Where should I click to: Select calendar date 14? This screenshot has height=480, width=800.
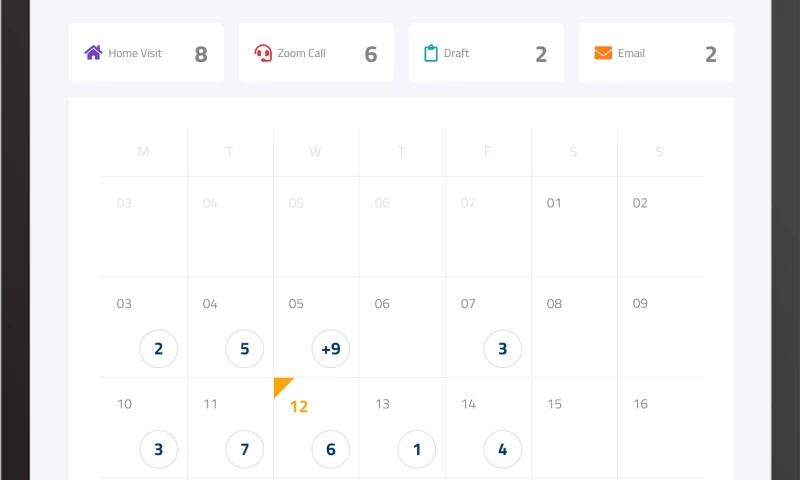(x=468, y=404)
